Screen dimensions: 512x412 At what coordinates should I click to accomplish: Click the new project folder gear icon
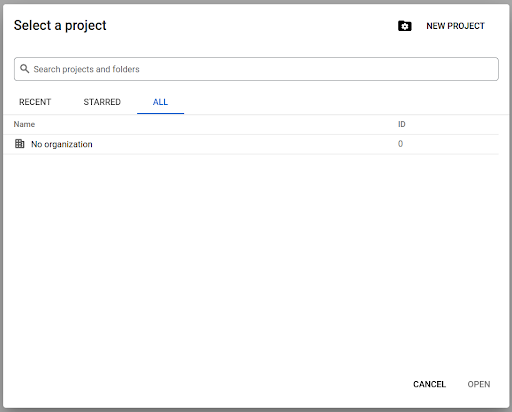[x=405, y=26]
